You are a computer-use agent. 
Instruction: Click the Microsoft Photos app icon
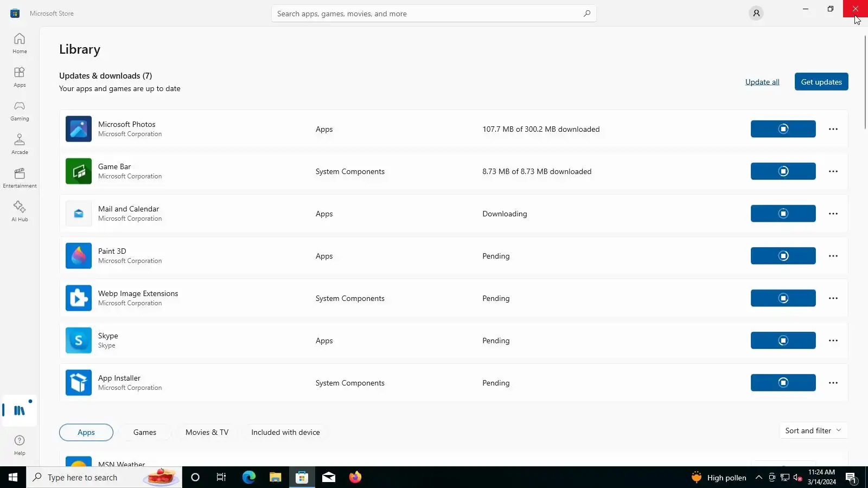79,129
